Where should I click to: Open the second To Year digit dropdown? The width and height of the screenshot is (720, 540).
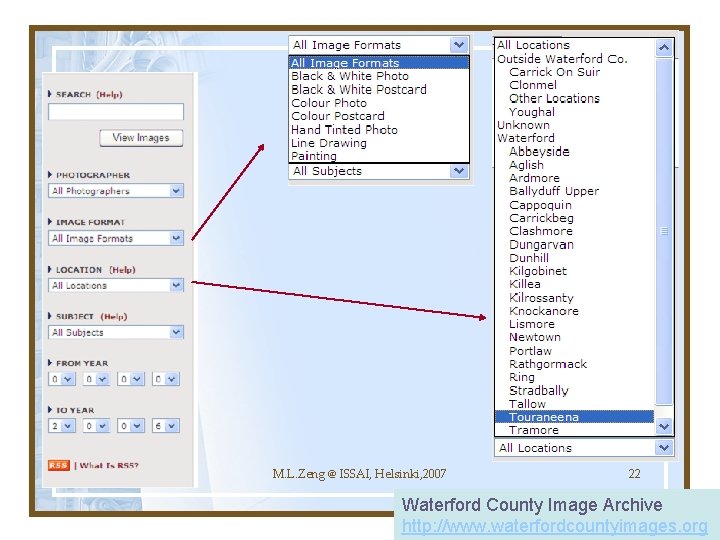point(96,426)
